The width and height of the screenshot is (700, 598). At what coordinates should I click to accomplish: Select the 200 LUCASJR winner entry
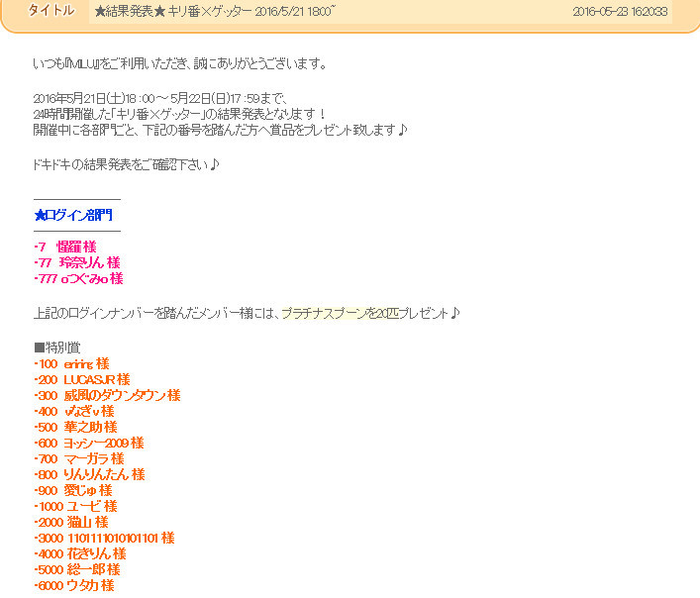pyautogui.click(x=82, y=379)
